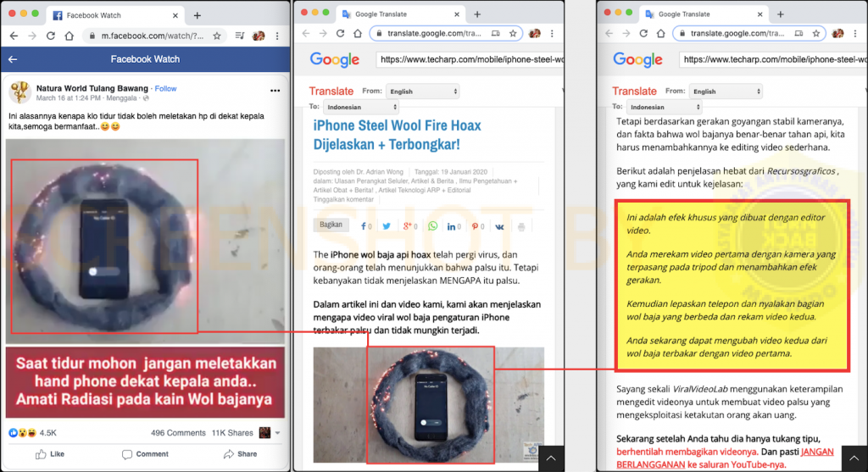Viewport: 868px width, 472px height.
Task: Open Chrome menu in Facebook browser window
Action: pos(277,36)
